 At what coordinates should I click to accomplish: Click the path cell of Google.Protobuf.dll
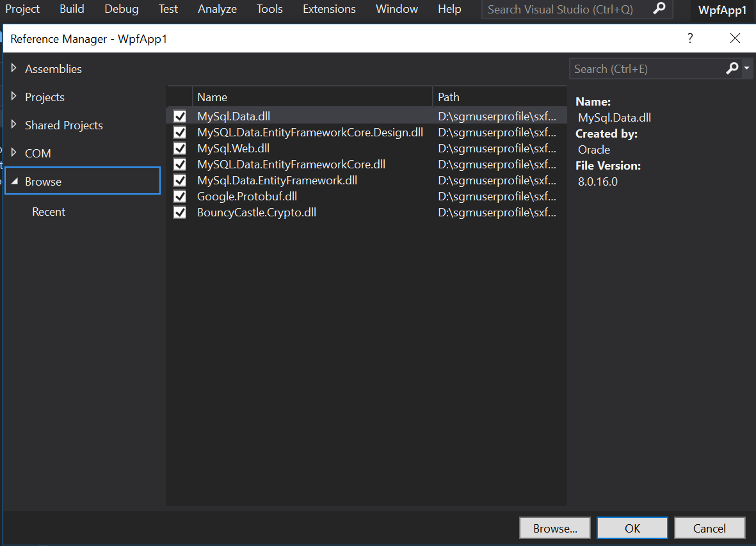click(497, 196)
